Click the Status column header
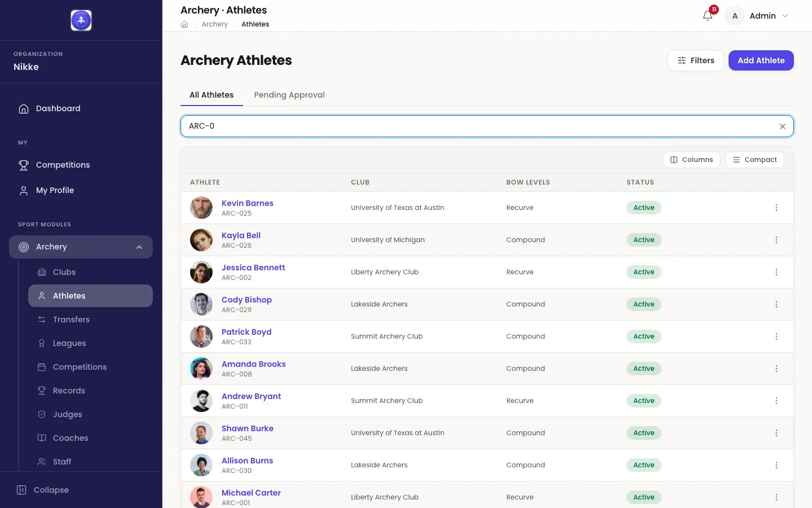Viewport: 812px width, 508px height. (641, 182)
